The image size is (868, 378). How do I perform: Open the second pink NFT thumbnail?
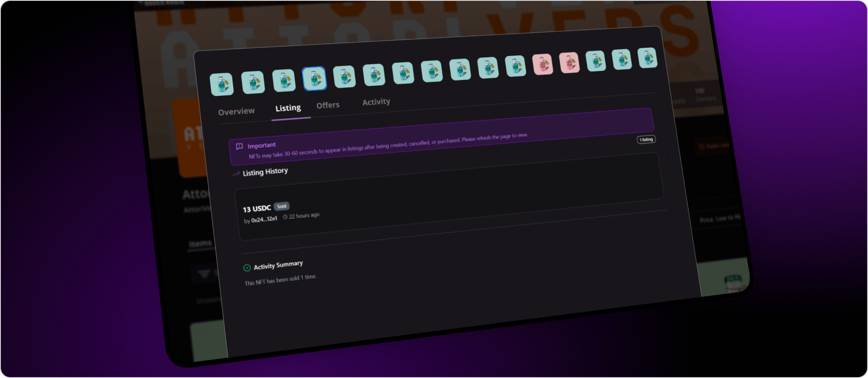click(x=569, y=63)
